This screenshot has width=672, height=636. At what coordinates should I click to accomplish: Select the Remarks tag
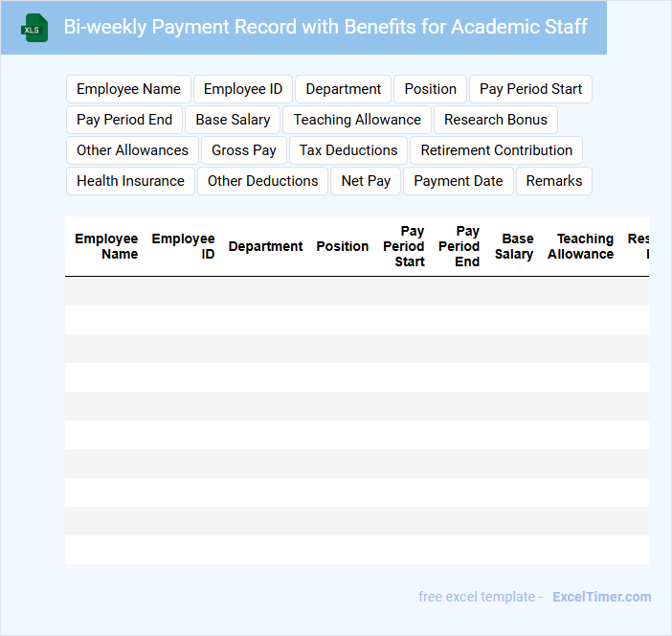coord(554,181)
